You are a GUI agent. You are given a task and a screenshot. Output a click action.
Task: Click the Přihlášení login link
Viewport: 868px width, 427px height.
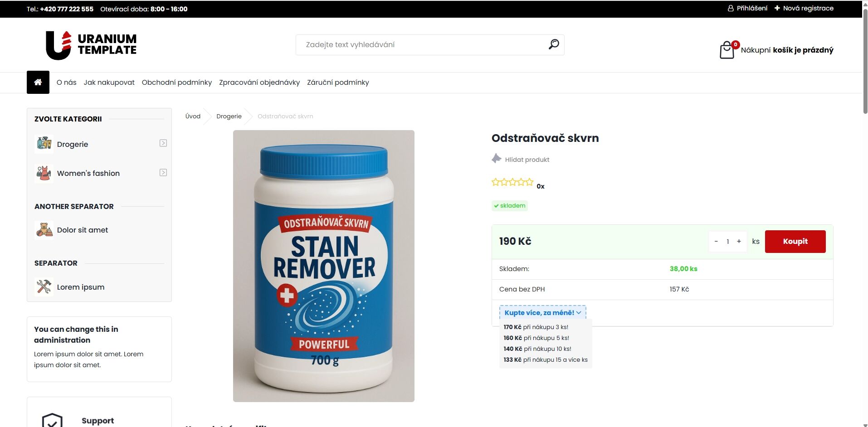coord(747,8)
